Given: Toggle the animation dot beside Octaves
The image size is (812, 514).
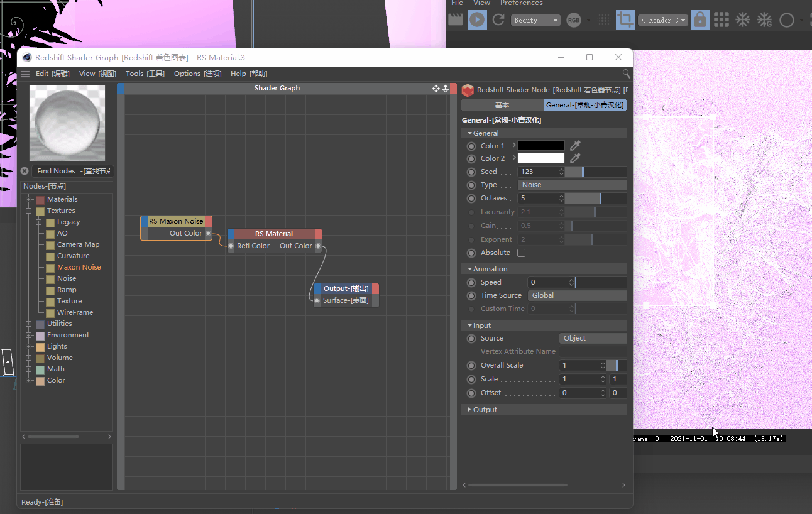Looking at the screenshot, I should [471, 198].
